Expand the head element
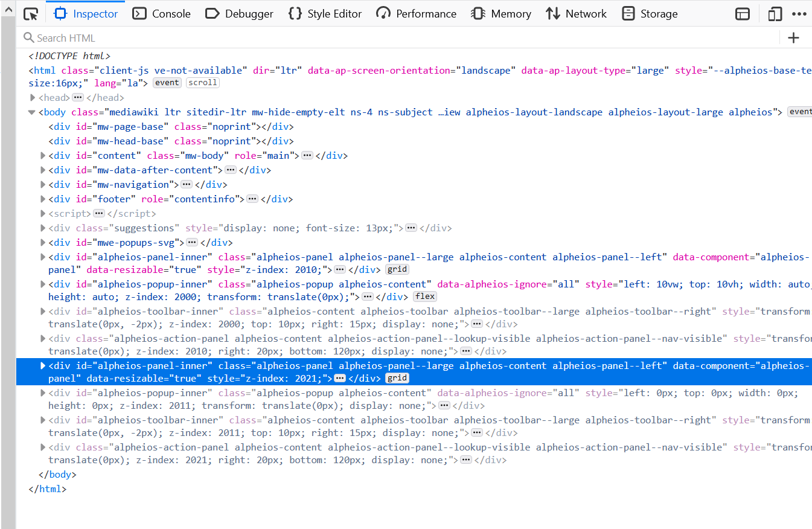Viewport: 812px width, 529px height. coord(32,97)
